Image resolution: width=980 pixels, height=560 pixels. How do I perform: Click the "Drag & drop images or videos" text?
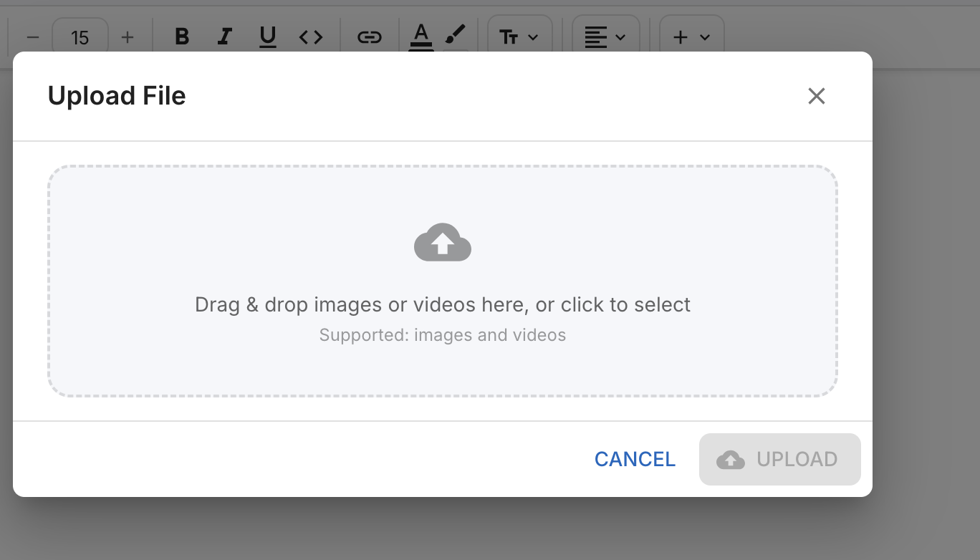tap(443, 305)
